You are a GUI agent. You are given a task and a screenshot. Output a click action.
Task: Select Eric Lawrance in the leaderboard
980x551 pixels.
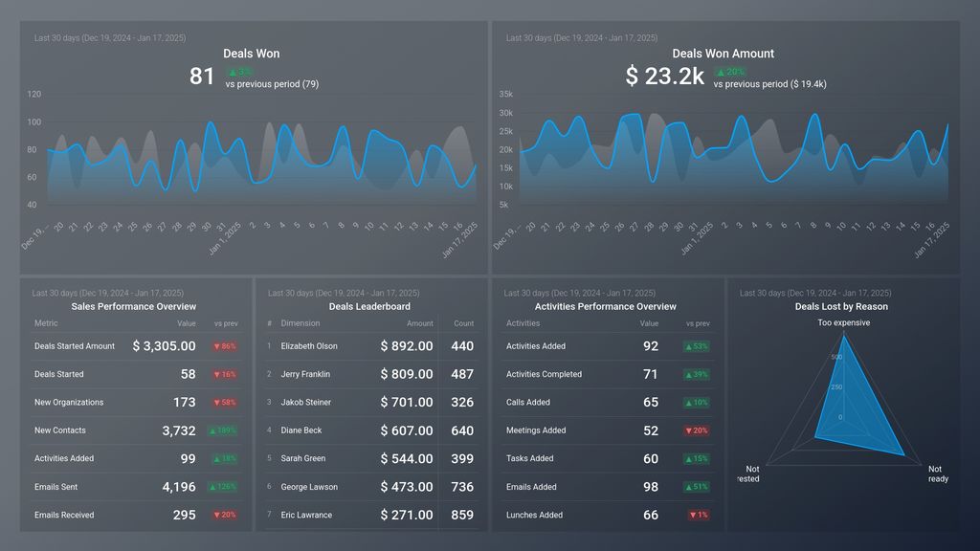pyautogui.click(x=306, y=515)
